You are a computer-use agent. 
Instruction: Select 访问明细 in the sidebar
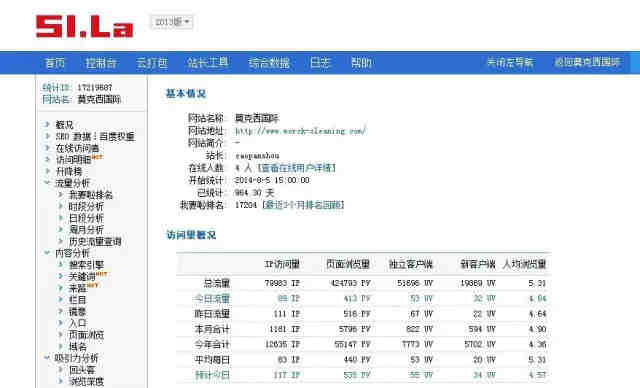coord(73,160)
